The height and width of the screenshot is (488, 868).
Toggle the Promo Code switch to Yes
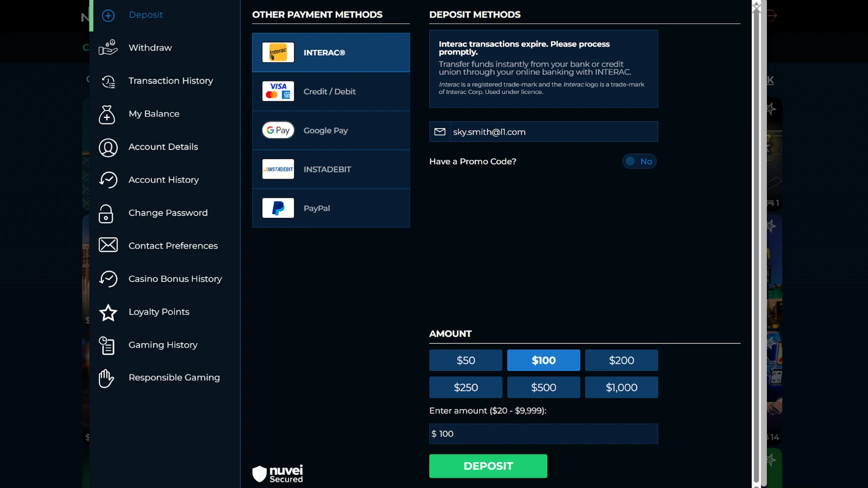click(x=639, y=161)
